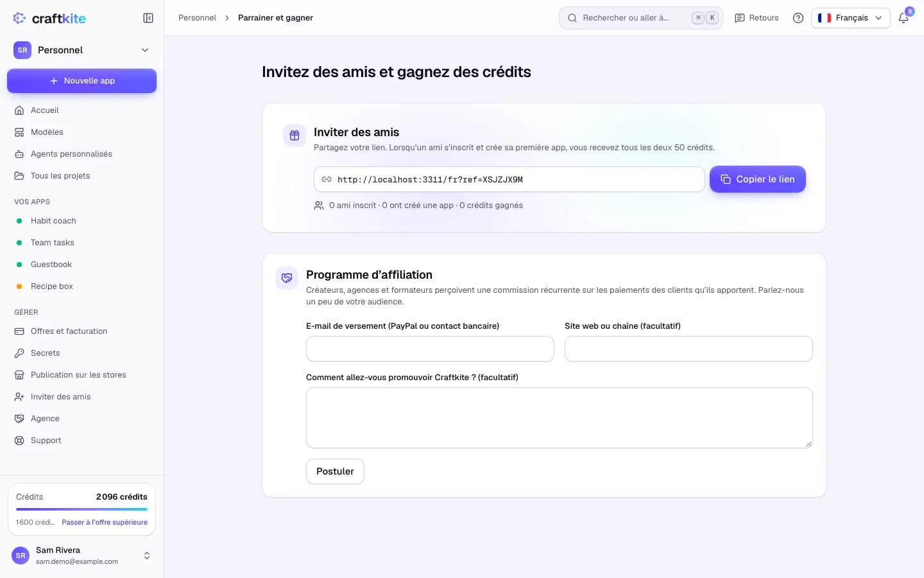
Task: Click the promotion description textarea
Action: pos(560,417)
